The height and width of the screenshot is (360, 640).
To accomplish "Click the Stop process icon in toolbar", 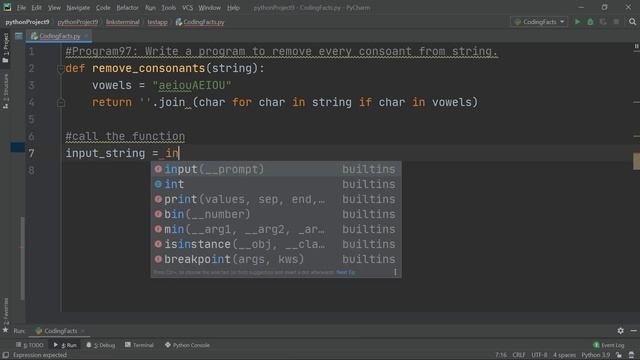I will coord(616,22).
